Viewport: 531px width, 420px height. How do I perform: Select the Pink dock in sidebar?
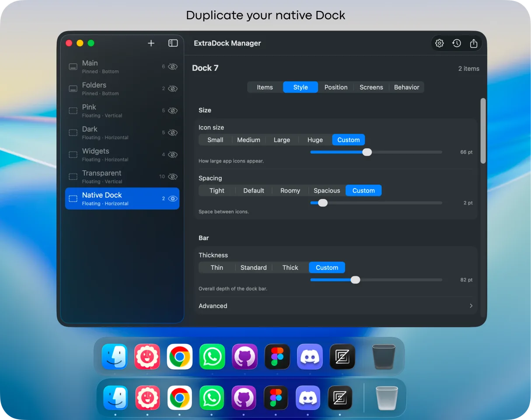pos(122,111)
